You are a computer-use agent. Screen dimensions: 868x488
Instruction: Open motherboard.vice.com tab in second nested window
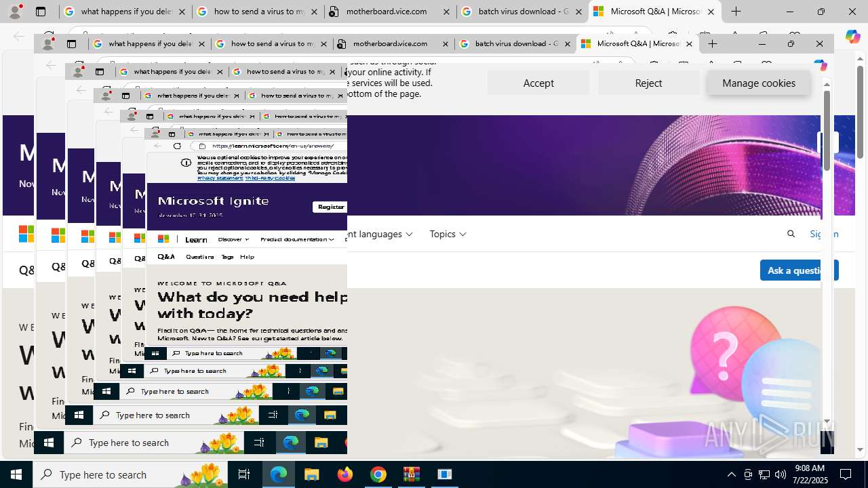click(x=393, y=43)
